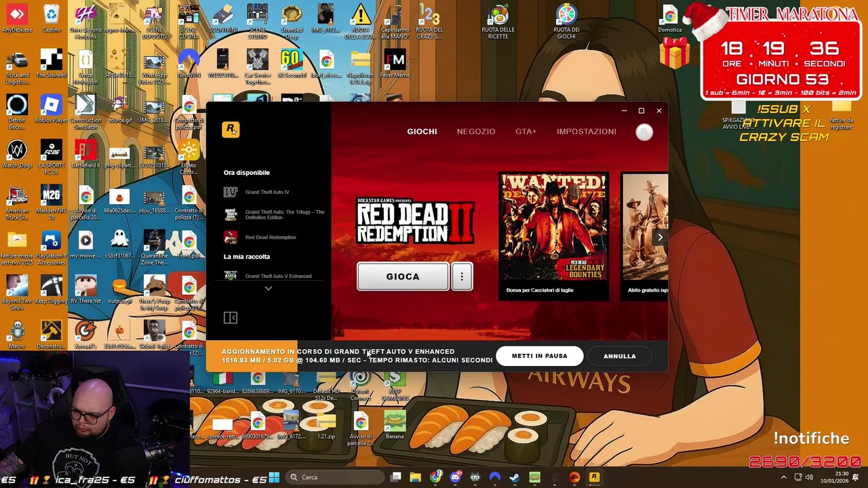Screen dimensions: 868x488
Task: Click the SCENE CUCINA desktop shortcut
Action: 189,21
